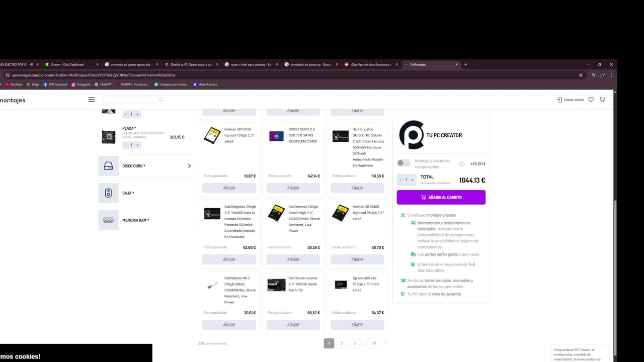This screenshot has height=362, width=644.
Task: Increase total PC quantity with plus
Action: coord(413,180)
